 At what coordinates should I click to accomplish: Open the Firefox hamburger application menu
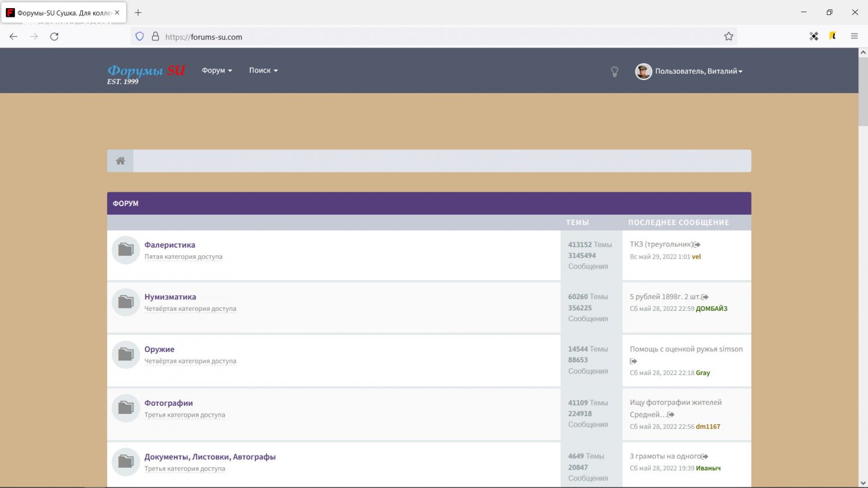pyautogui.click(x=854, y=36)
